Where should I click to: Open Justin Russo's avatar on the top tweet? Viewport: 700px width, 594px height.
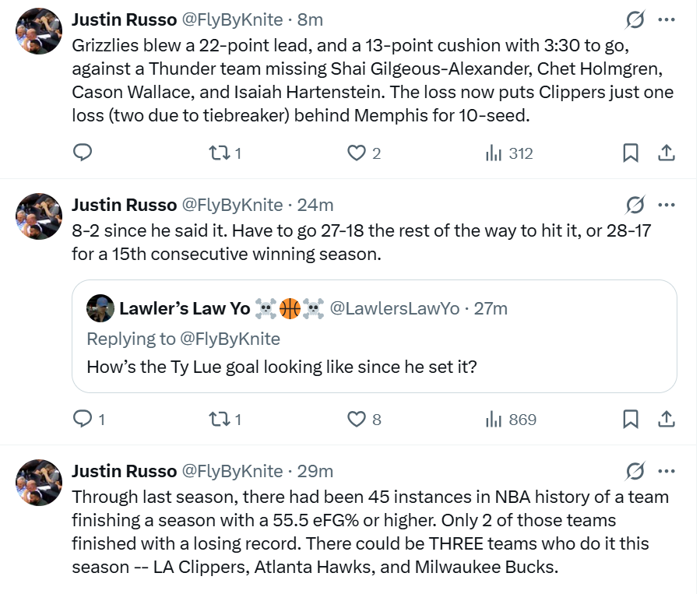tap(39, 31)
